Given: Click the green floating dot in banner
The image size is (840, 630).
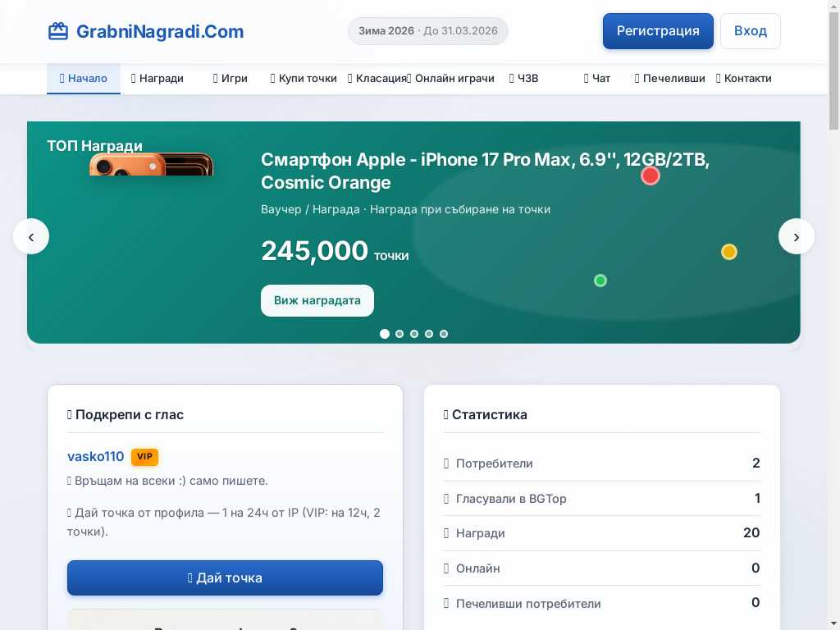Looking at the screenshot, I should (x=600, y=281).
